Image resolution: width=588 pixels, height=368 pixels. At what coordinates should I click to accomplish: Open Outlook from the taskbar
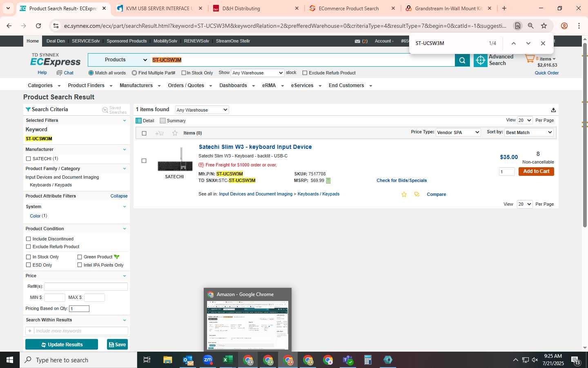pyautogui.click(x=188, y=360)
